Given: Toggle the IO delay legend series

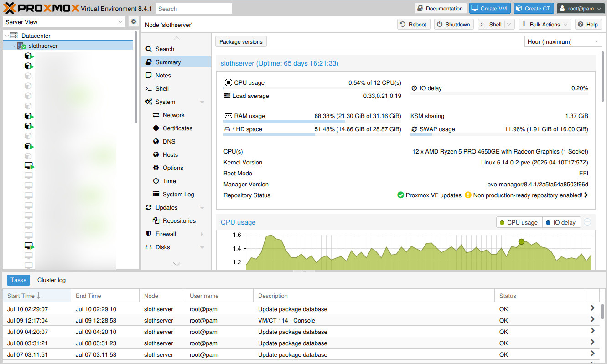Looking at the screenshot, I should point(561,222).
